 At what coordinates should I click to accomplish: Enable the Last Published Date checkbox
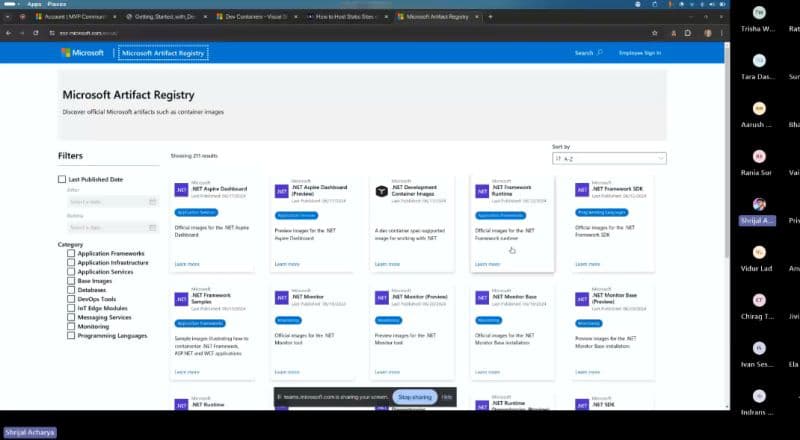tap(62, 179)
